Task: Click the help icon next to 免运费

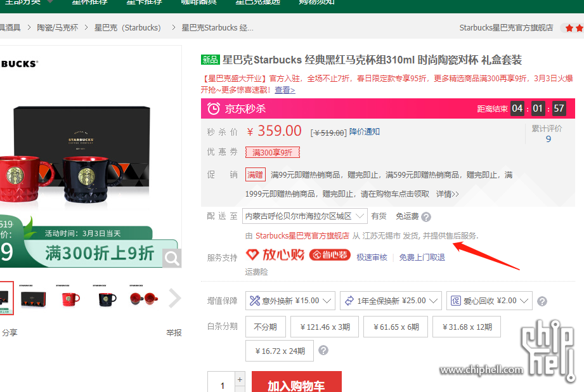Action: click(x=426, y=217)
